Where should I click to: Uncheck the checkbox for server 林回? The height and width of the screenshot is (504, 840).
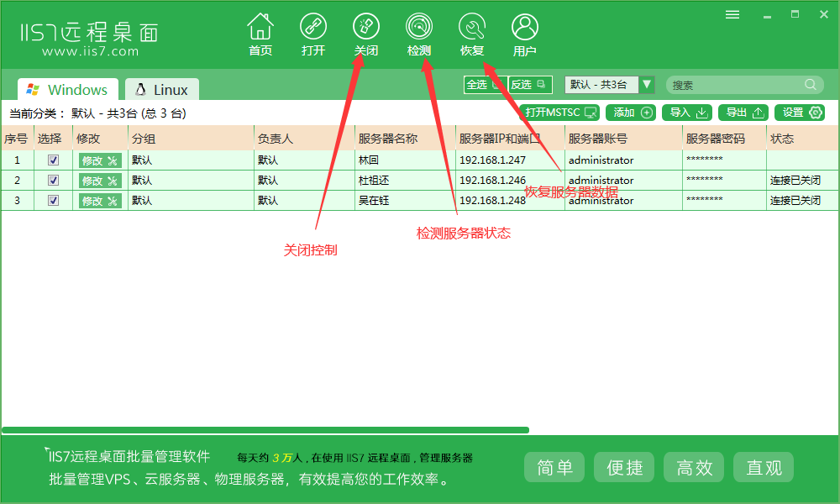point(53,160)
